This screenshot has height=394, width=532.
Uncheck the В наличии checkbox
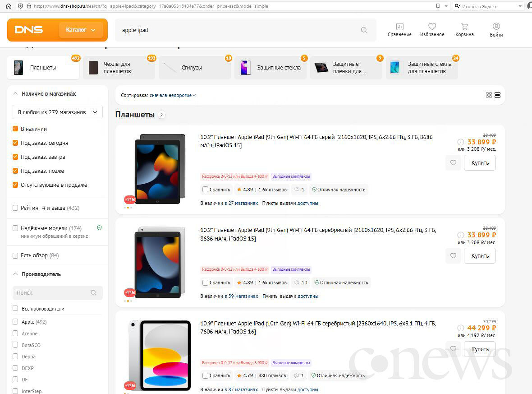tap(15, 129)
